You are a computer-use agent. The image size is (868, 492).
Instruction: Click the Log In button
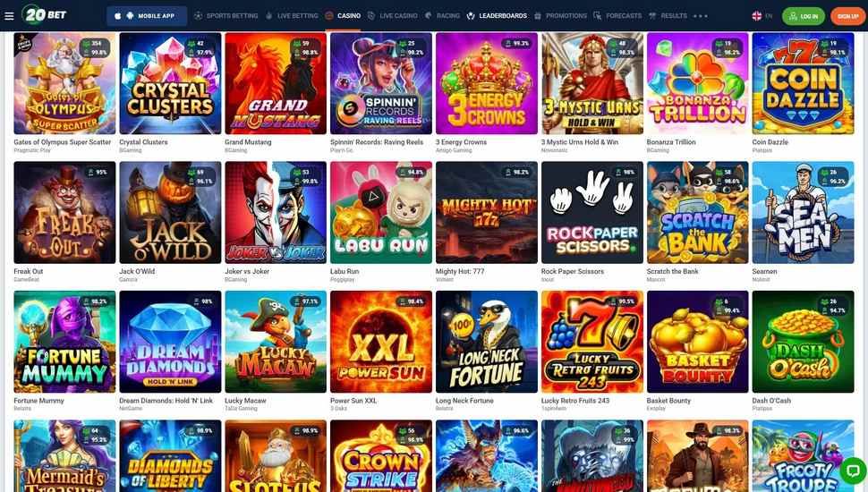(804, 16)
